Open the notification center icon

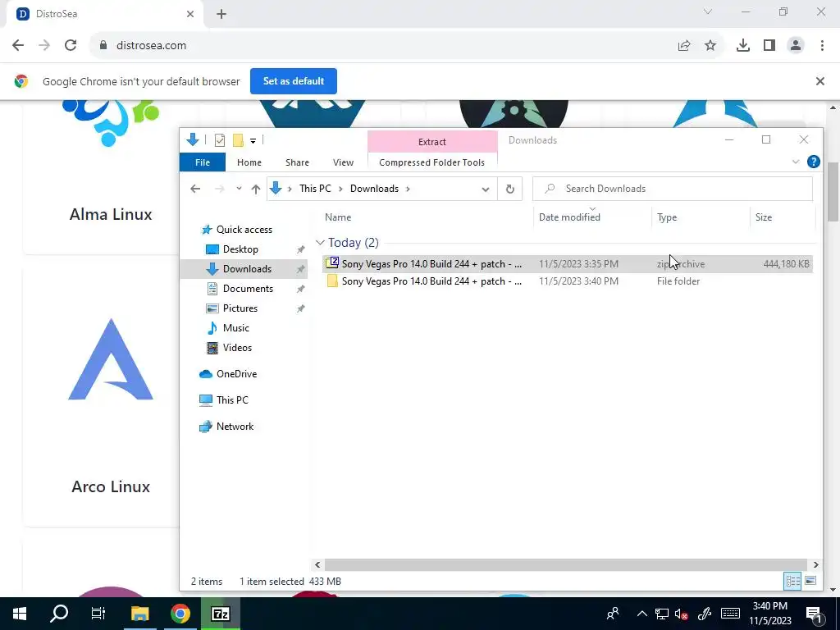[x=813, y=614]
